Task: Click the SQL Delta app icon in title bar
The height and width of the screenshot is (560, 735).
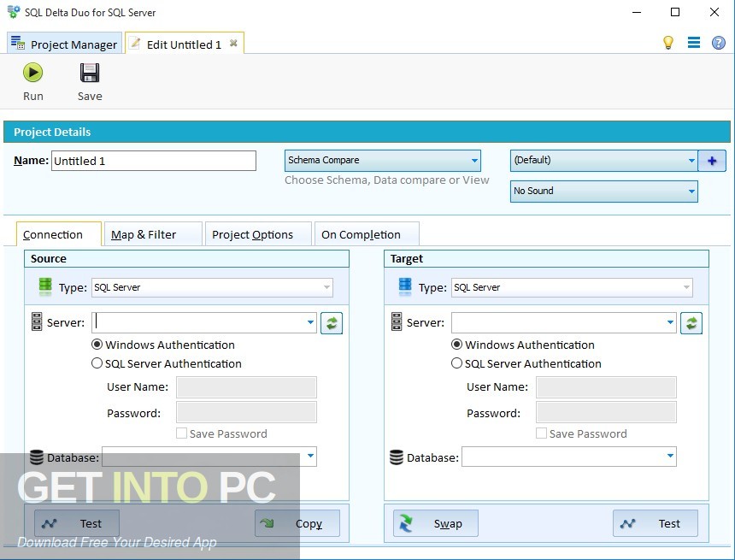Action: tap(14, 12)
